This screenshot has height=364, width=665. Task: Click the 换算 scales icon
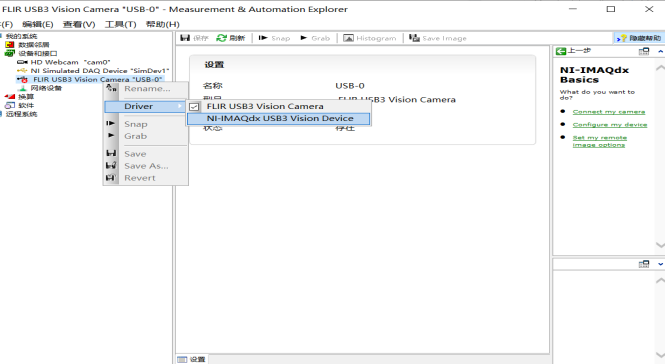click(x=10, y=97)
